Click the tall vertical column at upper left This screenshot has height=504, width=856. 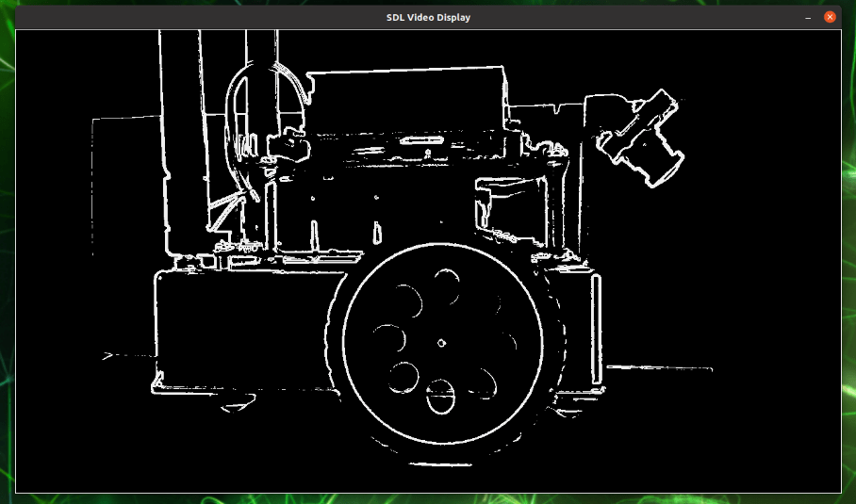[x=185, y=142]
